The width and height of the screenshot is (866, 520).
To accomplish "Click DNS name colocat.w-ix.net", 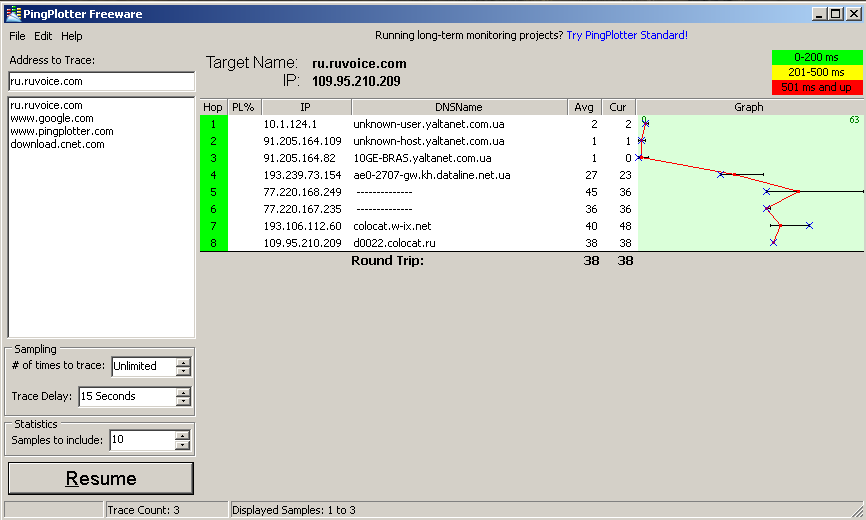I will (x=392, y=226).
